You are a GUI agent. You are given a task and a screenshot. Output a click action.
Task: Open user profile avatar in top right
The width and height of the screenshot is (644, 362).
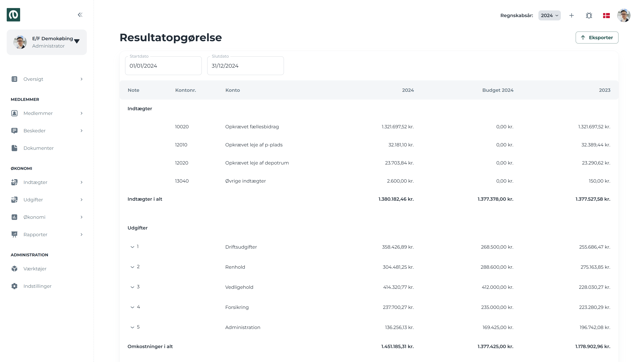[x=624, y=15]
